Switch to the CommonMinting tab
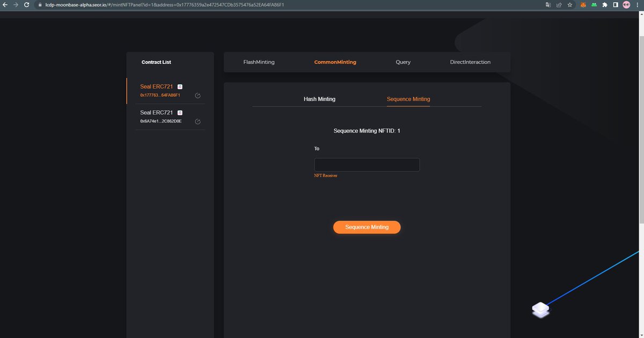The image size is (644, 338). click(335, 62)
